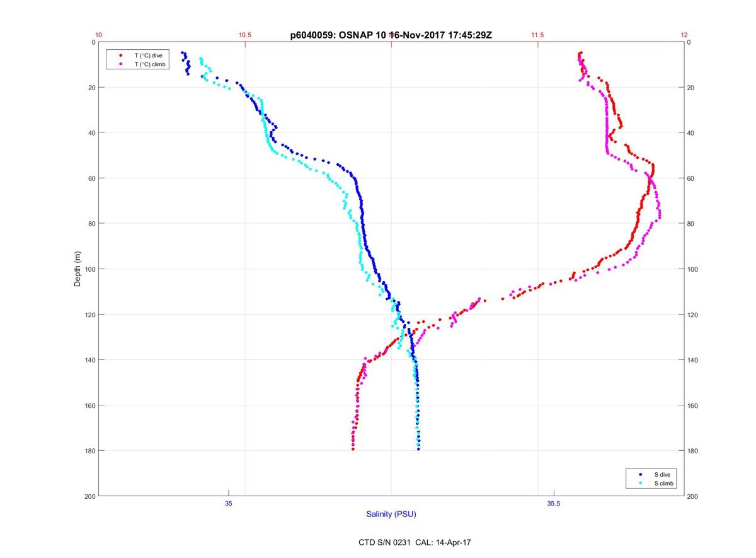
Task: Click the red "11.5" temperature tick label
Action: pyautogui.click(x=537, y=35)
